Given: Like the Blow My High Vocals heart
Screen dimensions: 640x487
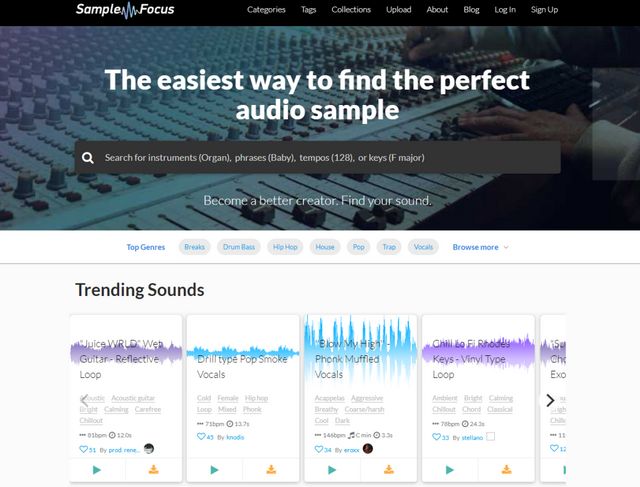Looking at the screenshot, I should 318,449.
